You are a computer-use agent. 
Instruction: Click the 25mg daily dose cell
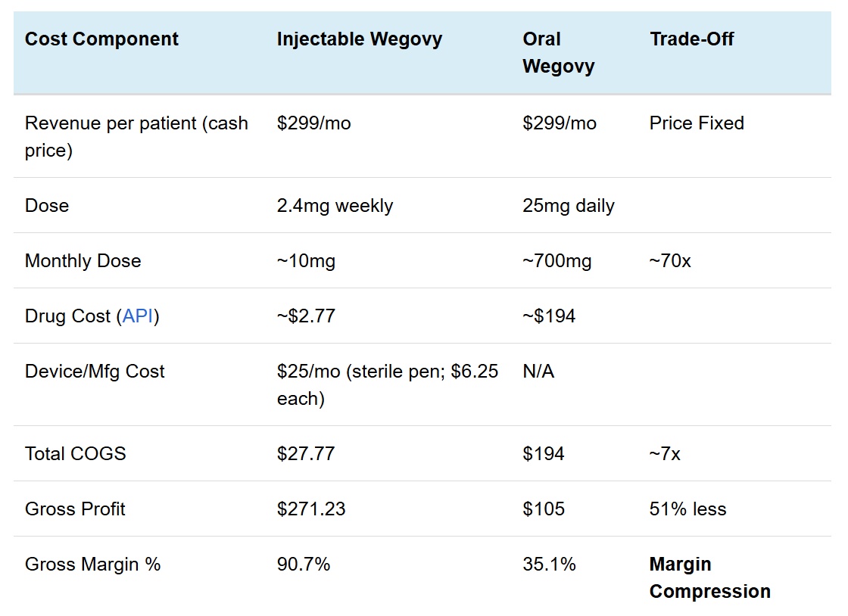coord(568,206)
